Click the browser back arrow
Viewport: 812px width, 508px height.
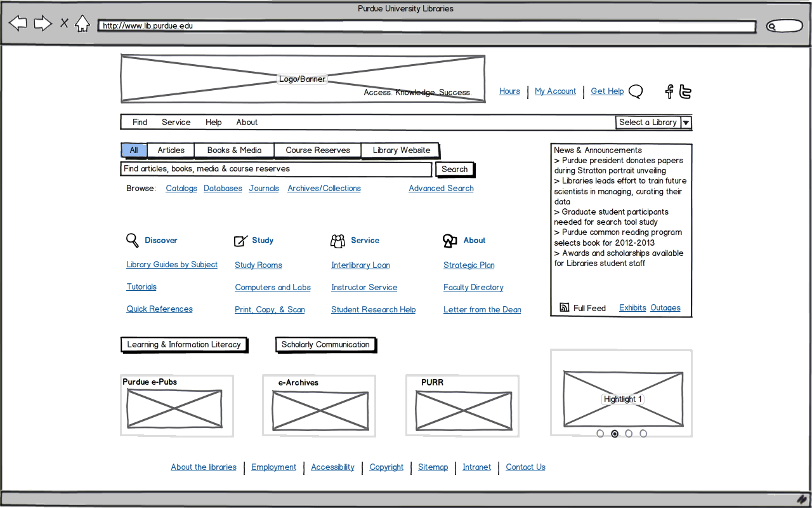pos(18,24)
